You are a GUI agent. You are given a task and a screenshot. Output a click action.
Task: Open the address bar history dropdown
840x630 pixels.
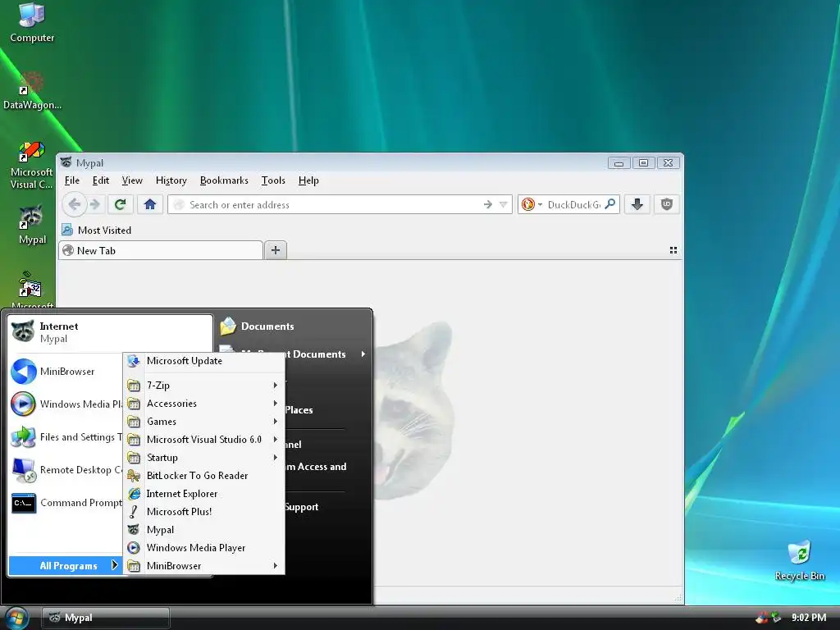[x=504, y=204]
